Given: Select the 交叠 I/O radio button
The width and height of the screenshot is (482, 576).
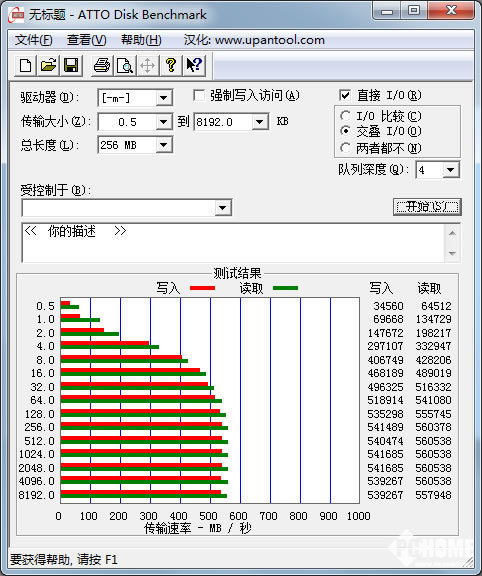Looking at the screenshot, I should tap(345, 131).
